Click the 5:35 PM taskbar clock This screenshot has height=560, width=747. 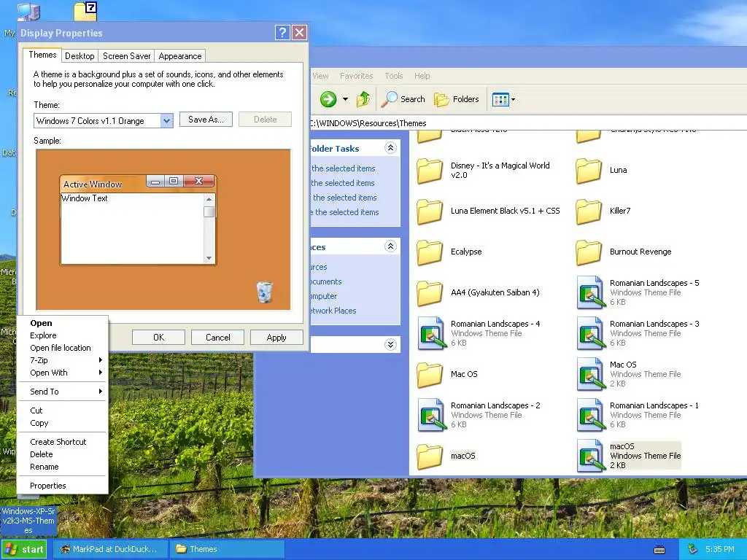point(719,549)
